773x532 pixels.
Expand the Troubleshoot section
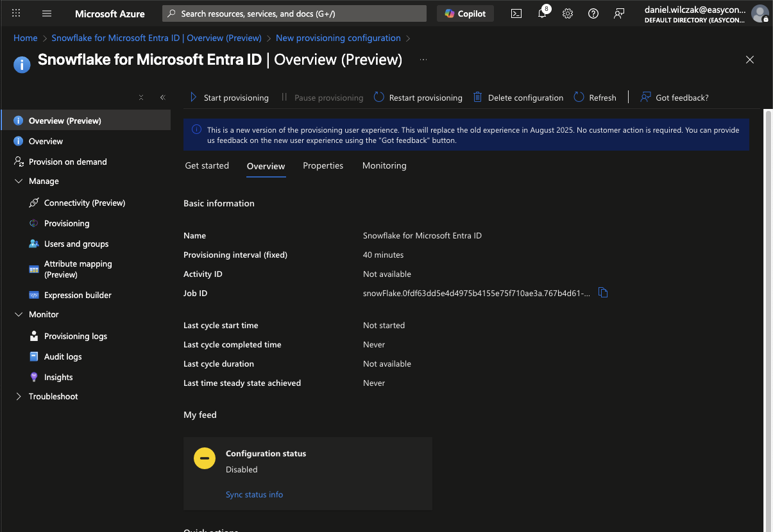(x=18, y=397)
